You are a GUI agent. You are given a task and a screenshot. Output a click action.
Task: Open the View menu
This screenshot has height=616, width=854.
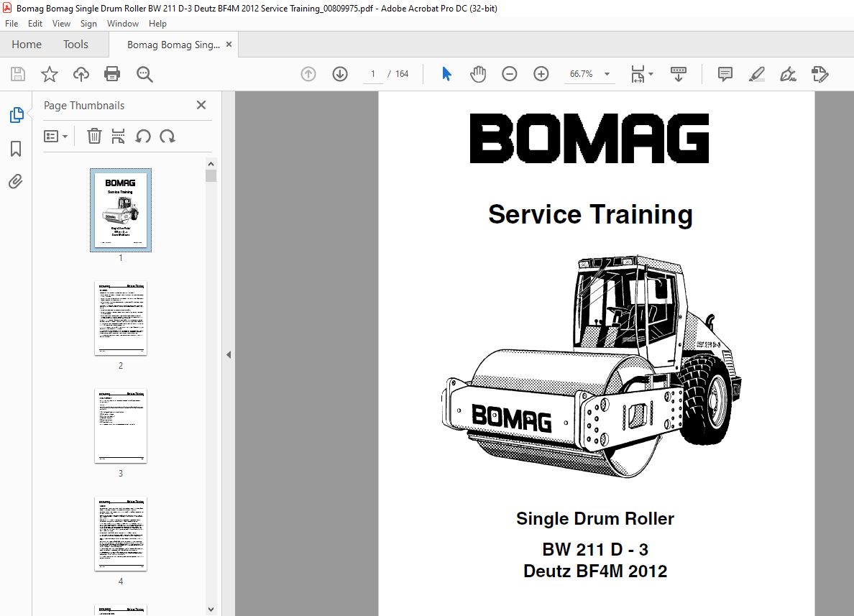pos(61,24)
